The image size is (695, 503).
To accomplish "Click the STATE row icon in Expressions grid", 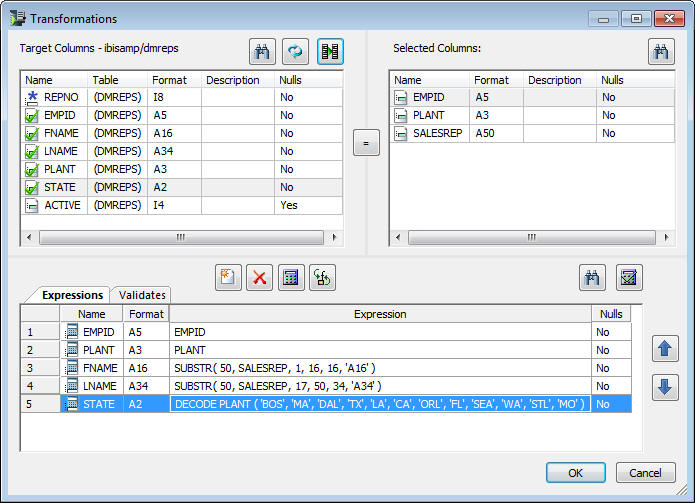I will click(x=71, y=404).
